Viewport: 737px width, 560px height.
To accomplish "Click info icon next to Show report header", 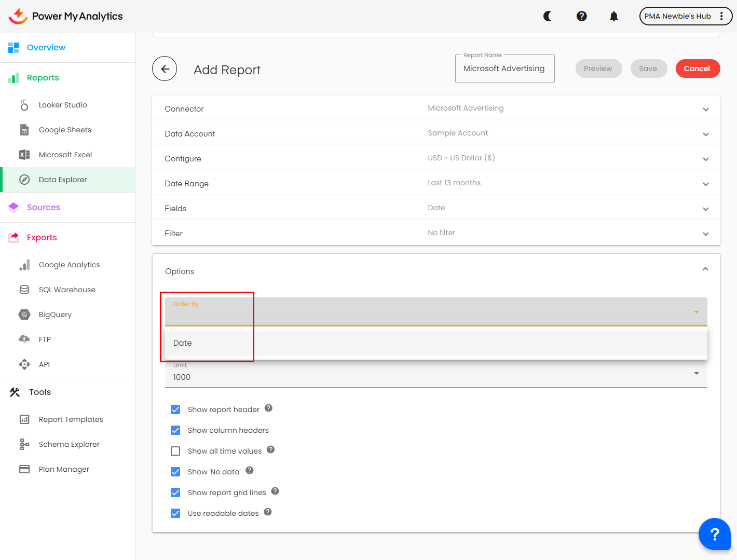I will 268,408.
